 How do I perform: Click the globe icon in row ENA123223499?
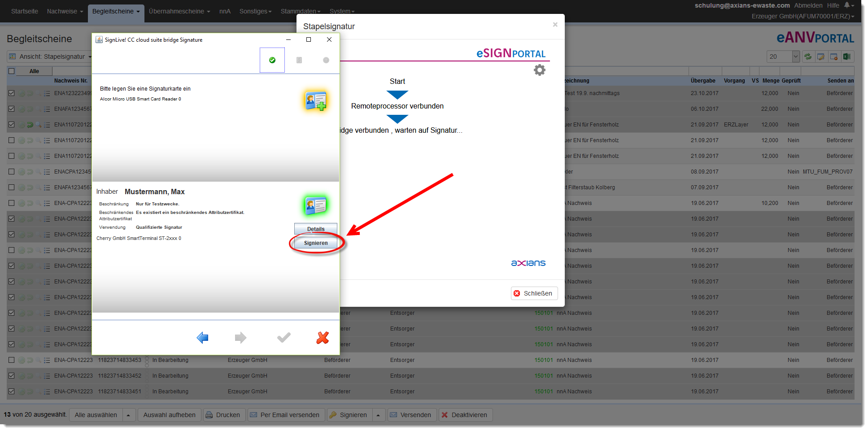[x=21, y=93]
